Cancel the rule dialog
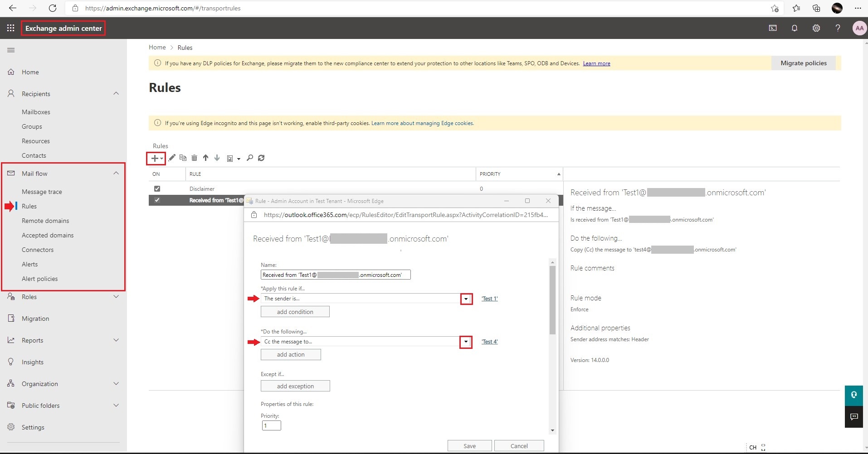 519,446
